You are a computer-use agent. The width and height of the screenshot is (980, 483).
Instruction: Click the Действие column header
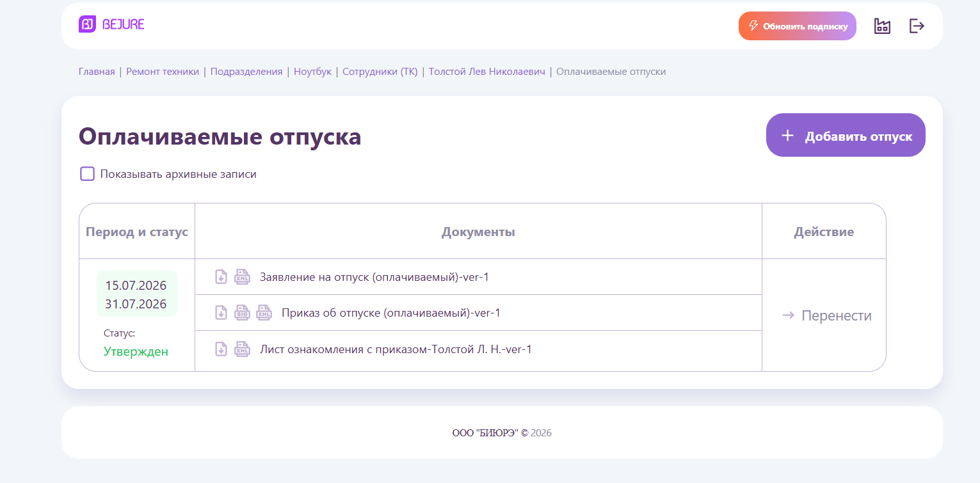tap(824, 232)
